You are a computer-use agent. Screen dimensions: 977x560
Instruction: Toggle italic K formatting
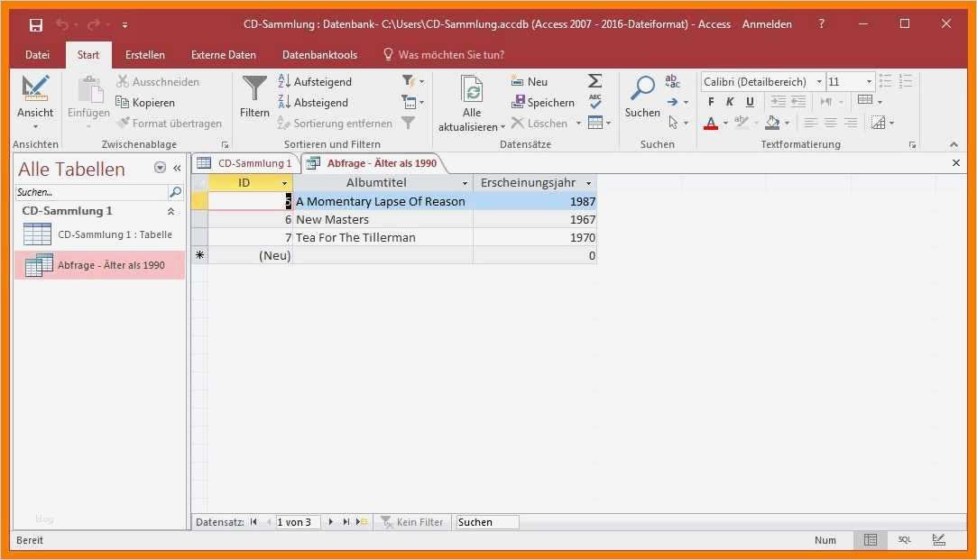click(730, 102)
